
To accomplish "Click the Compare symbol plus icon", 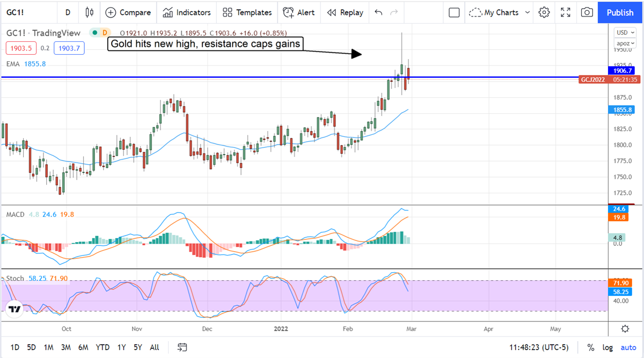I will click(111, 12).
